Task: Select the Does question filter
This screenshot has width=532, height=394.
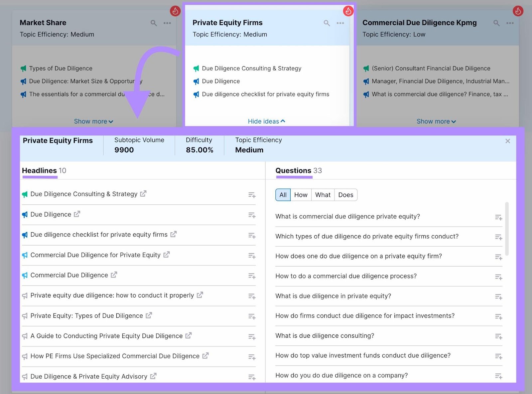Action: tap(345, 195)
